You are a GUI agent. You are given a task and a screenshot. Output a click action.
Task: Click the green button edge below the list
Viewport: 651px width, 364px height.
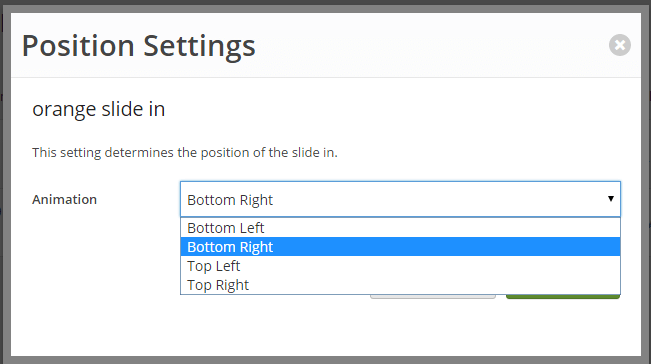(563, 297)
